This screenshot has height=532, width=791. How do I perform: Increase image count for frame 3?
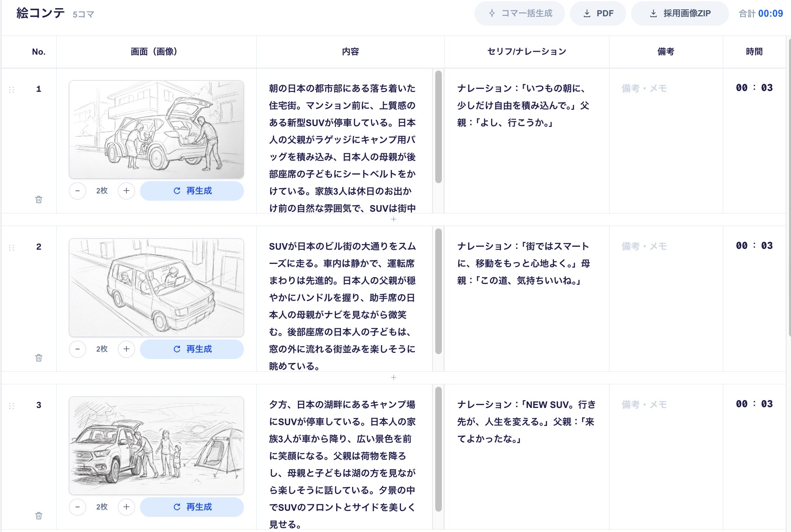pos(126,507)
